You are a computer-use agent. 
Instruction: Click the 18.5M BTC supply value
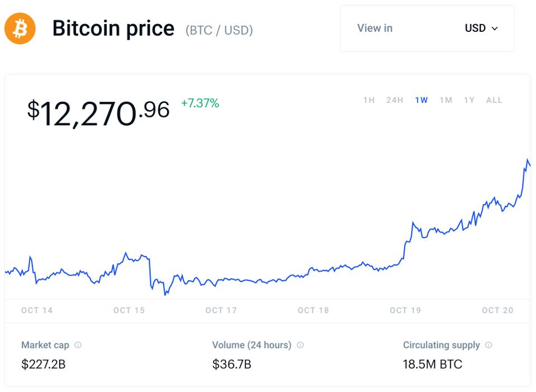432,363
